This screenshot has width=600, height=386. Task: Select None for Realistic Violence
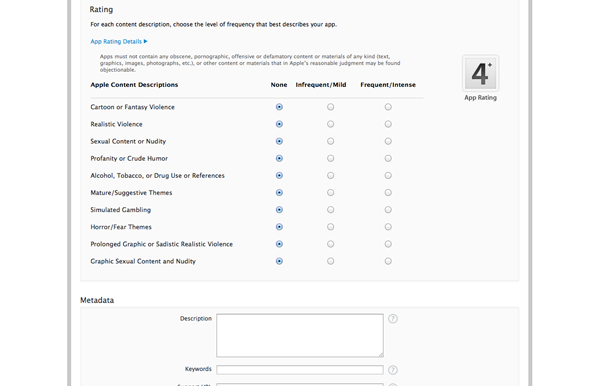pyautogui.click(x=279, y=124)
